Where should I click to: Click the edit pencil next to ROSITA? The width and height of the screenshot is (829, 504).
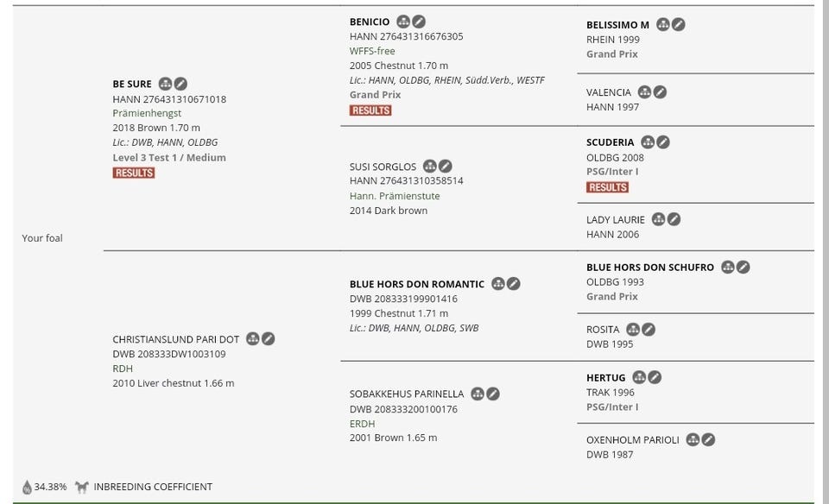click(x=648, y=330)
